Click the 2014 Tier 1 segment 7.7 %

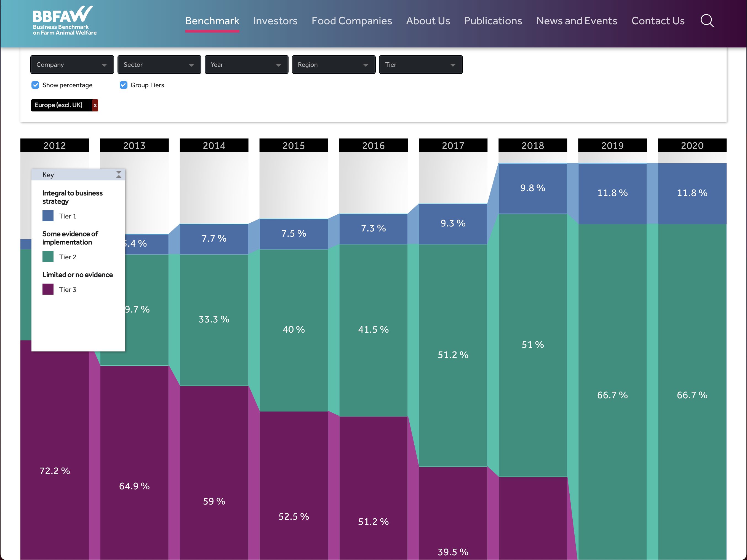coord(214,239)
